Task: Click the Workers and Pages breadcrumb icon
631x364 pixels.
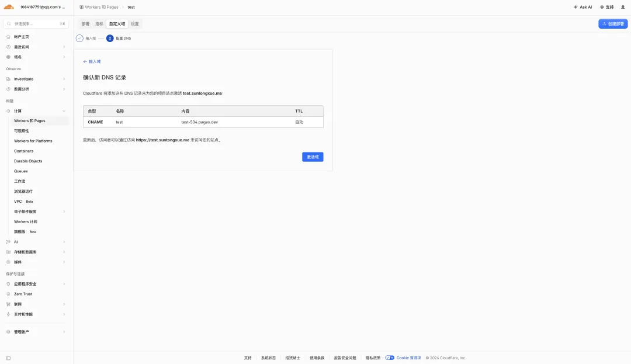Action: pos(82,7)
